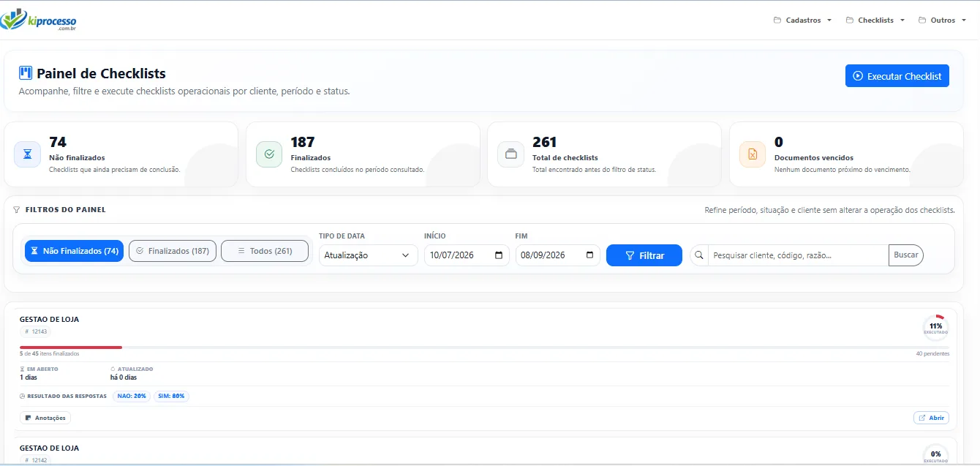Viewport: 980px width, 466px height.
Task: Click the Checklists folder icon
Action: pyautogui.click(x=850, y=20)
